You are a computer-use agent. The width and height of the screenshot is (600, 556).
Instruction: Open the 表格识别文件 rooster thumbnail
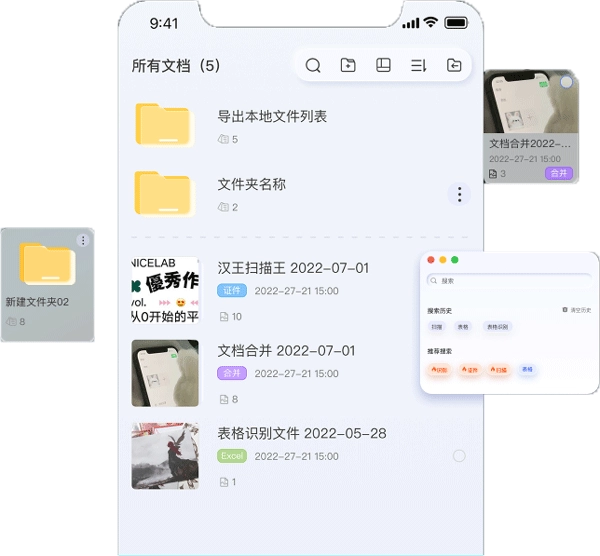pos(165,456)
